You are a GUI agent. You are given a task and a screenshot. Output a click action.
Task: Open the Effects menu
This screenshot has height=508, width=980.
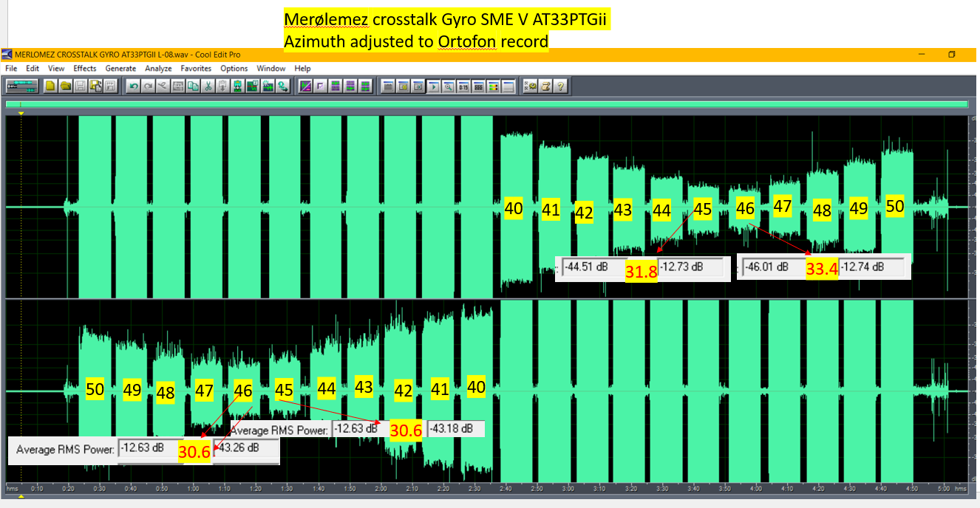click(85, 69)
